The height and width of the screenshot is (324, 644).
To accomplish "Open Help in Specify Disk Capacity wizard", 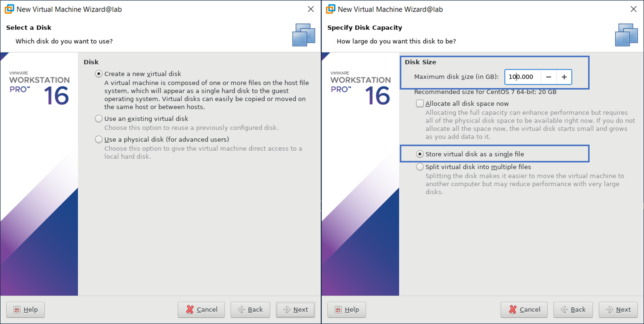I will (347, 309).
